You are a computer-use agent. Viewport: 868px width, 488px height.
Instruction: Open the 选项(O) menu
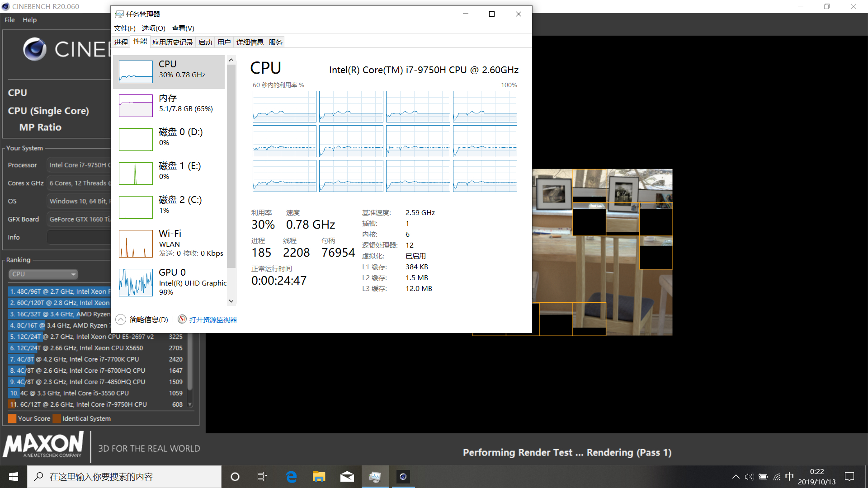click(153, 28)
